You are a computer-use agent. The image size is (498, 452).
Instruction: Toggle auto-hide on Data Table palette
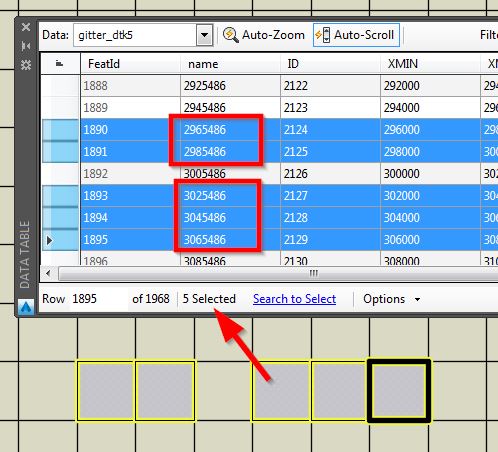(26, 46)
